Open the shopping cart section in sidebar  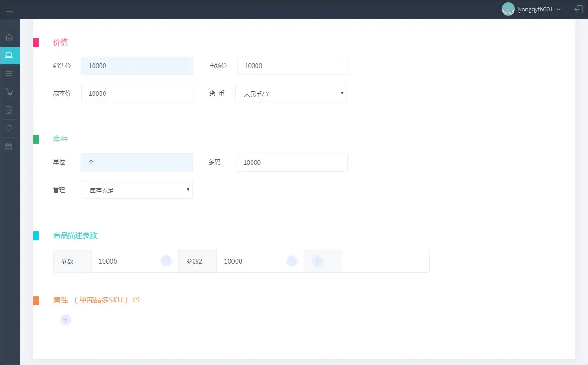9,92
